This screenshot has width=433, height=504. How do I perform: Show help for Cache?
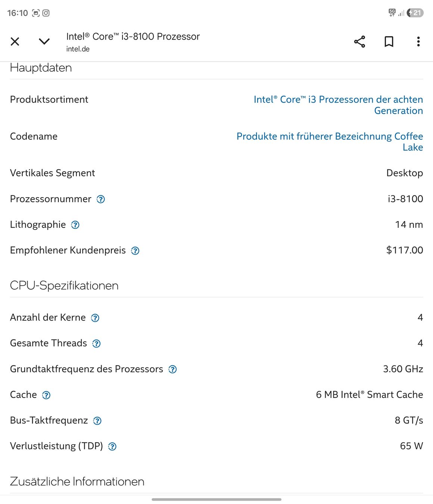click(x=46, y=395)
